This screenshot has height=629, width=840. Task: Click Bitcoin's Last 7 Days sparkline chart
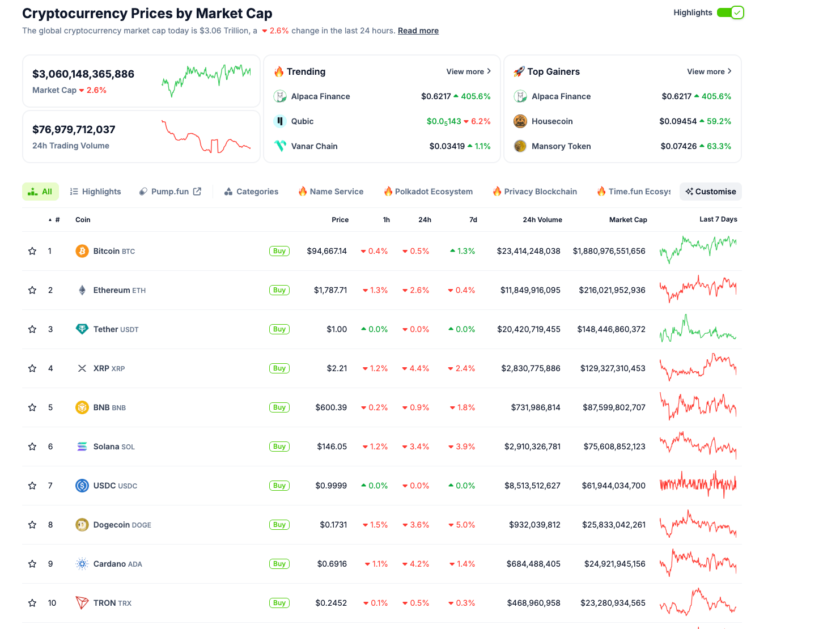pyautogui.click(x=698, y=251)
